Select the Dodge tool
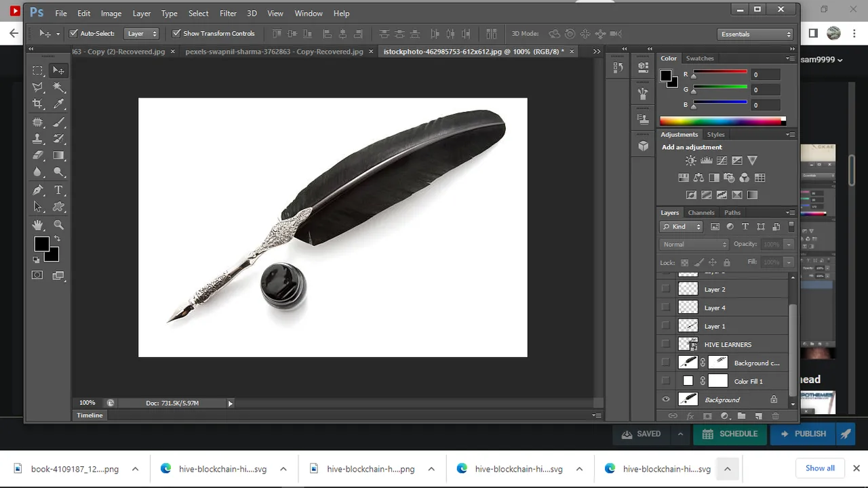868x488 pixels. coord(58,172)
